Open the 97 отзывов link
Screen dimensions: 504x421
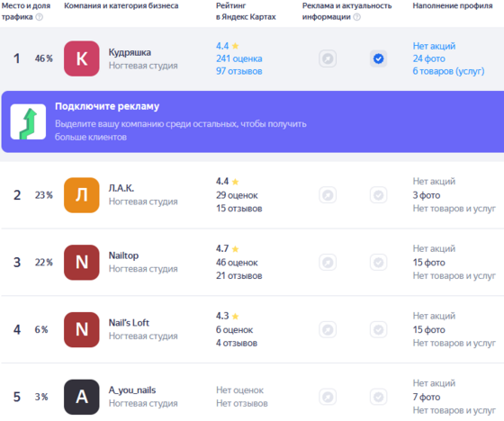click(x=238, y=71)
